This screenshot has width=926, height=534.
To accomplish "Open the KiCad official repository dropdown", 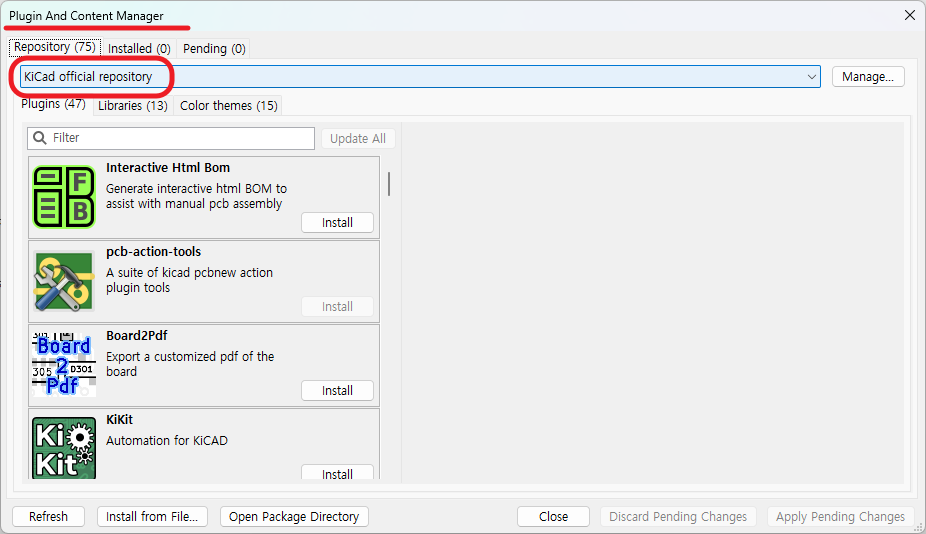I will click(x=420, y=77).
